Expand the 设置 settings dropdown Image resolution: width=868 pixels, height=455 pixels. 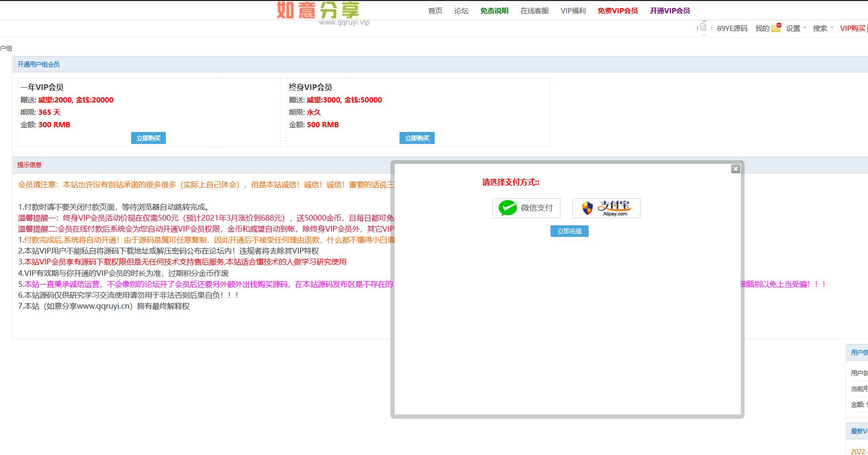(x=796, y=29)
